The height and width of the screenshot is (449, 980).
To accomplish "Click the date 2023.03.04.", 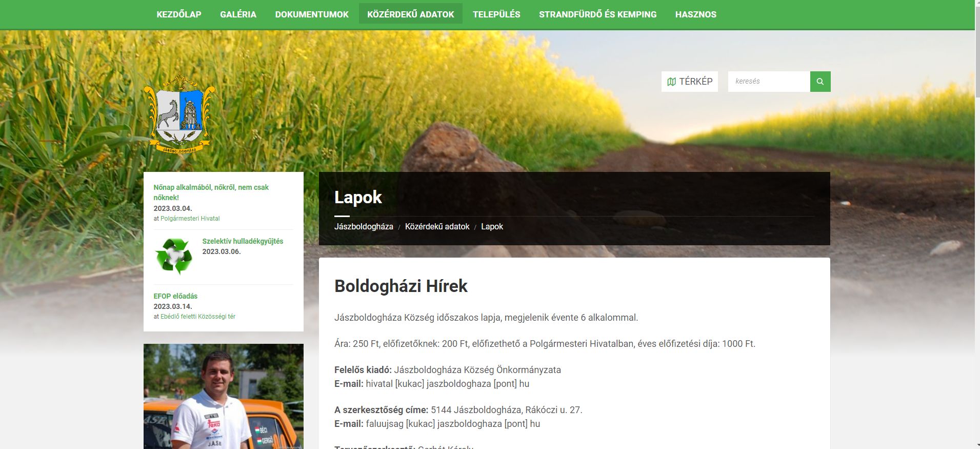I will (173, 208).
